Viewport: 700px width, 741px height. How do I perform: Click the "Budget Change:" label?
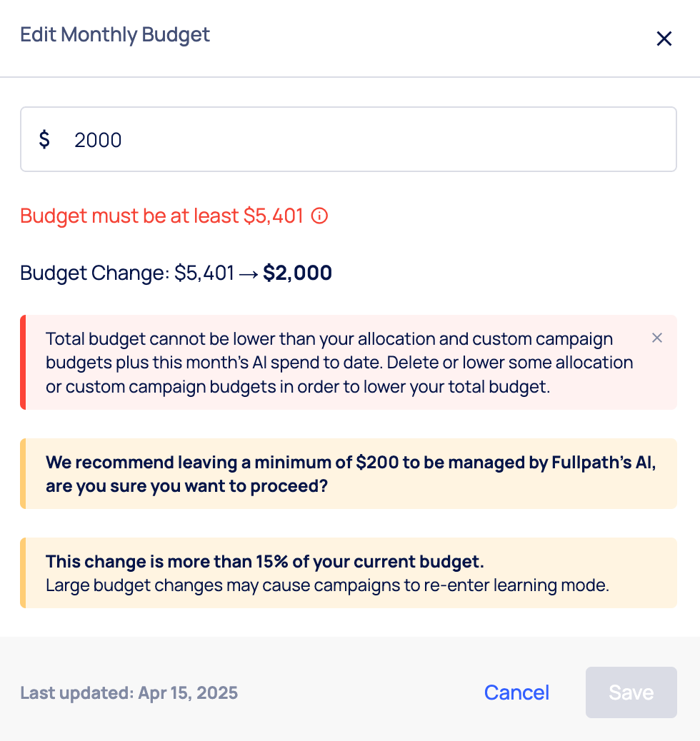(x=94, y=273)
